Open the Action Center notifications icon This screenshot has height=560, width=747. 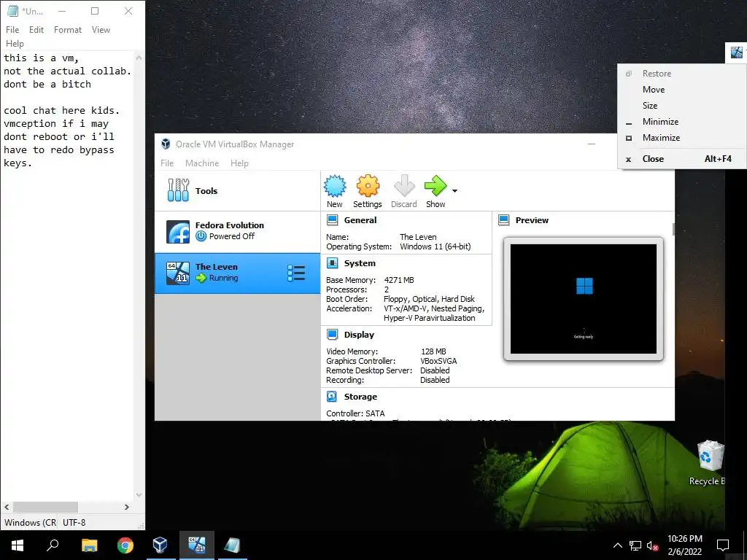pos(723,545)
